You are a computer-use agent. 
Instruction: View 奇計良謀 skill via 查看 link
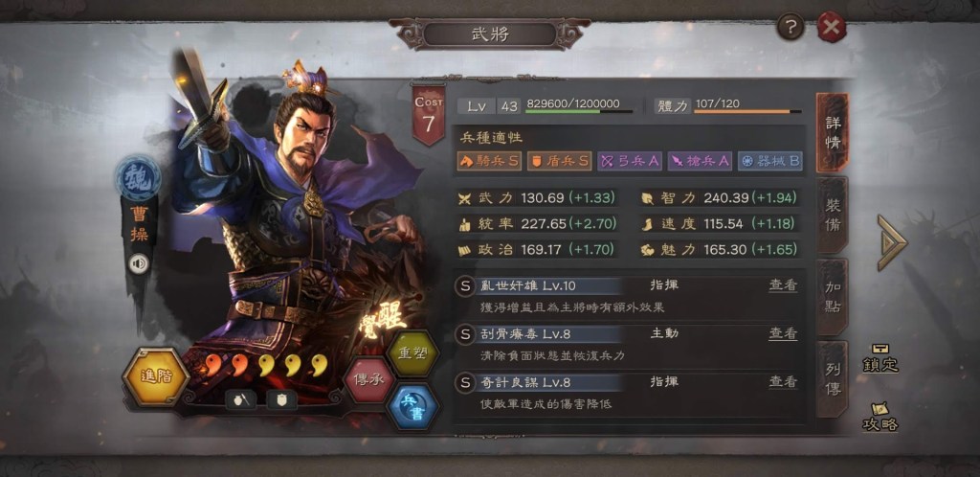[783, 382]
